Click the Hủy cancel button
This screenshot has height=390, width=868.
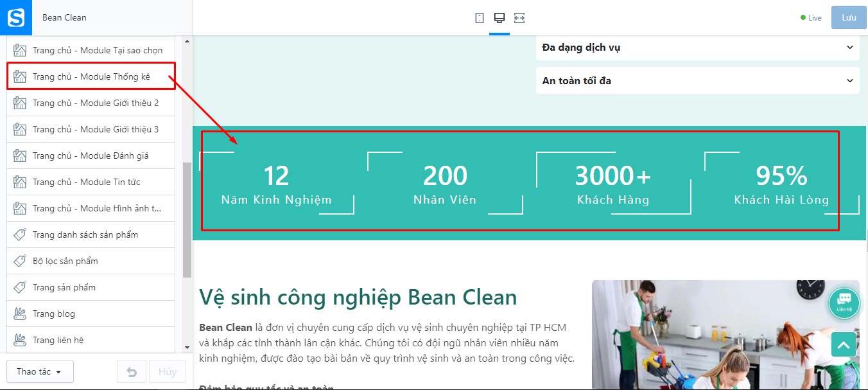(x=168, y=372)
